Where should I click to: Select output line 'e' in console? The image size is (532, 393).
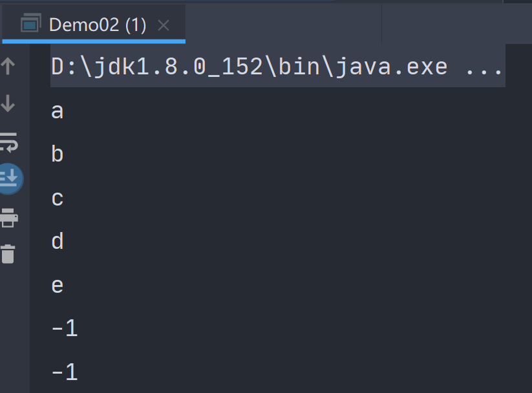pos(58,285)
